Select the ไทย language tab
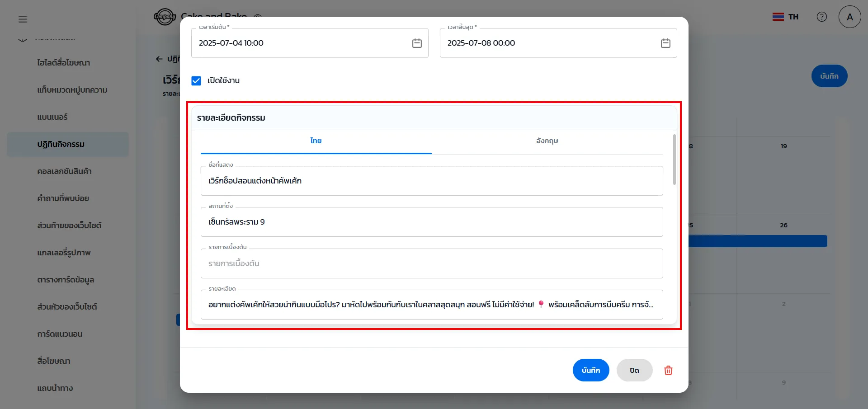The height and width of the screenshot is (409, 868). click(x=316, y=141)
